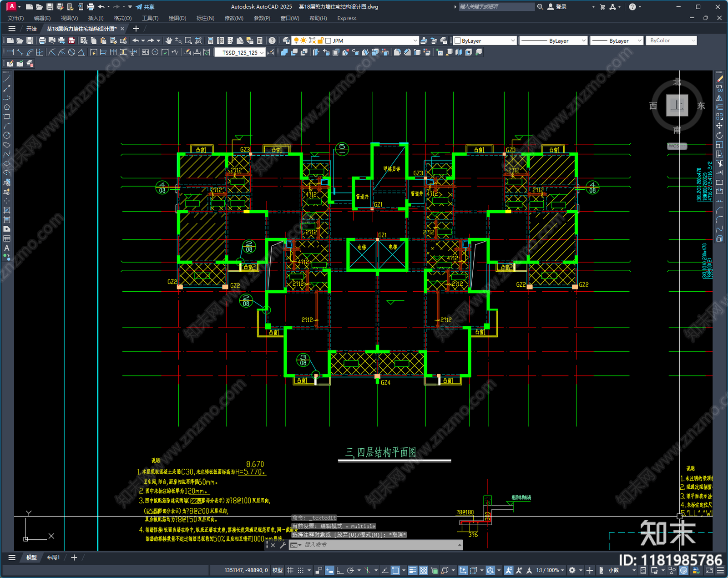Toggle the layer lock padlock icon
728x578 pixels.
pyautogui.click(x=320, y=41)
